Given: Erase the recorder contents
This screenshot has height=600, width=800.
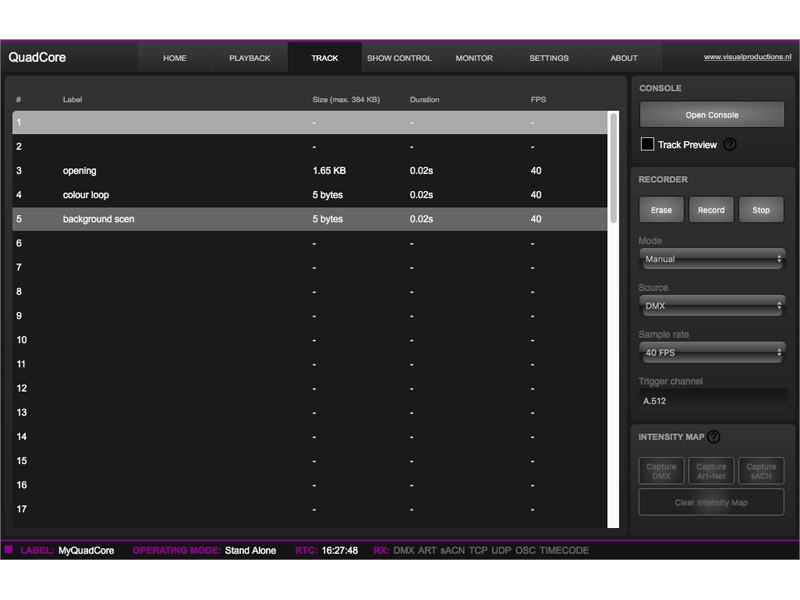Looking at the screenshot, I should point(661,210).
